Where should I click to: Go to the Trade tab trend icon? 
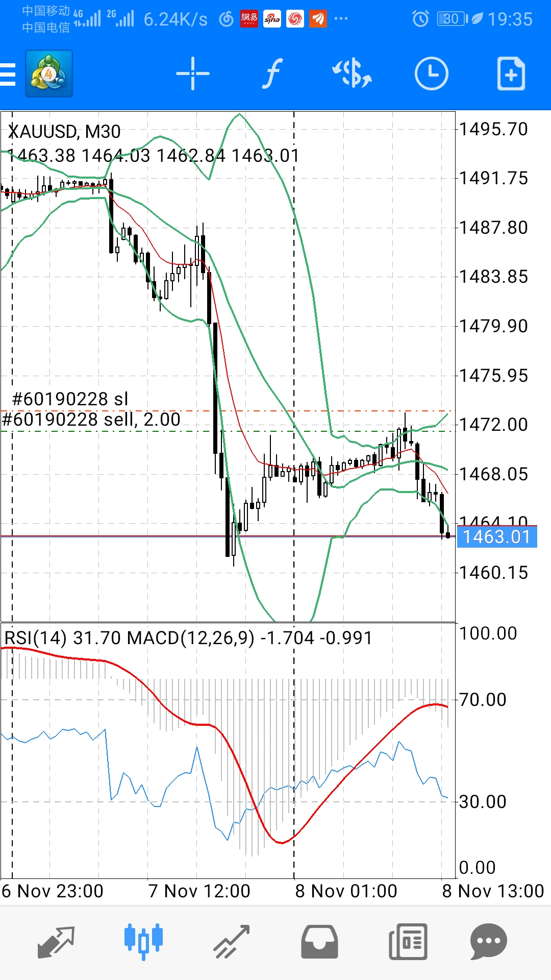pyautogui.click(x=232, y=942)
